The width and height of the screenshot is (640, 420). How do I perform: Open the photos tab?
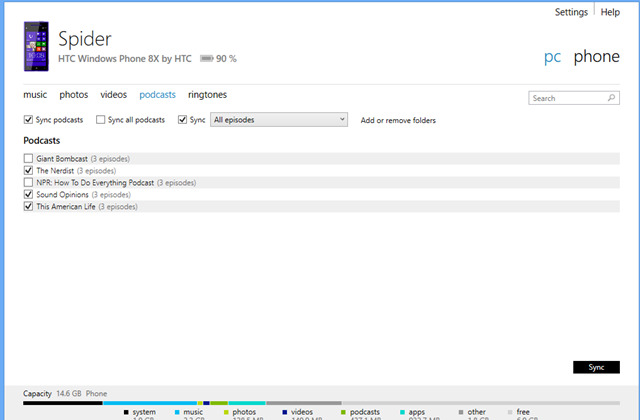tap(73, 95)
